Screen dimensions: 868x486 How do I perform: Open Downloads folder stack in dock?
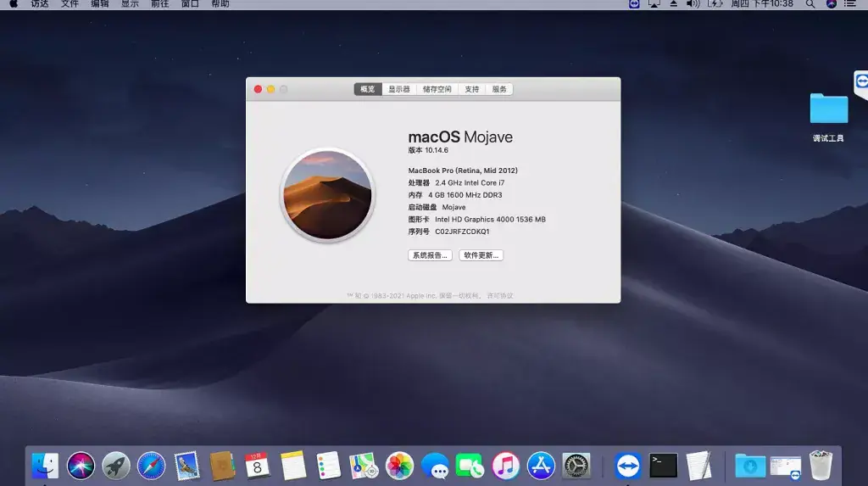750,466
